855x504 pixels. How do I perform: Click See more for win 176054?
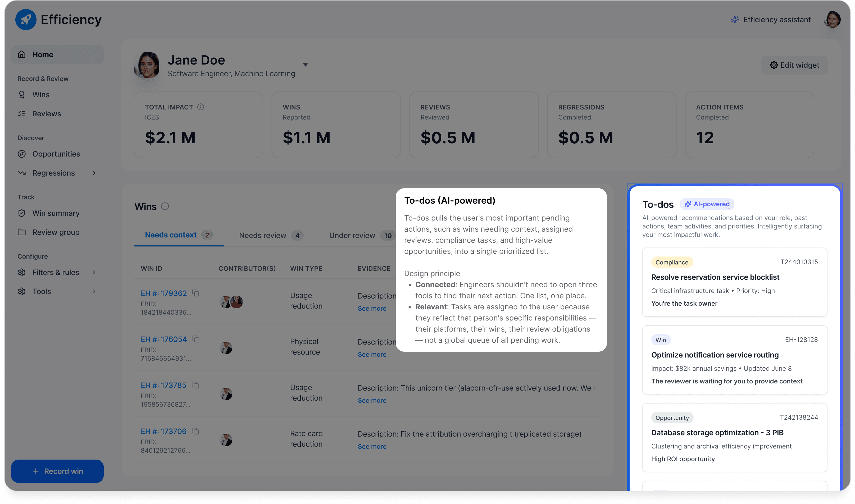[x=372, y=354]
